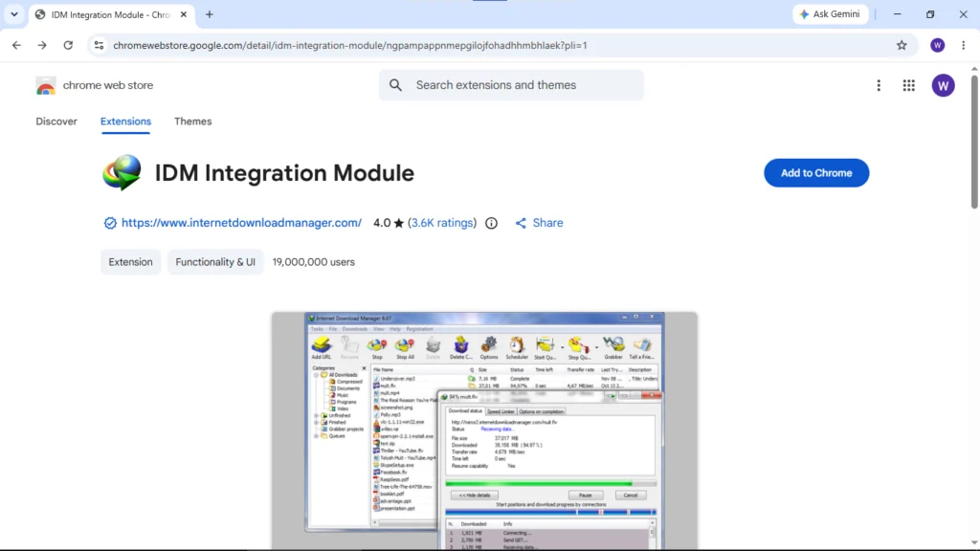Click the Share button

tap(539, 223)
